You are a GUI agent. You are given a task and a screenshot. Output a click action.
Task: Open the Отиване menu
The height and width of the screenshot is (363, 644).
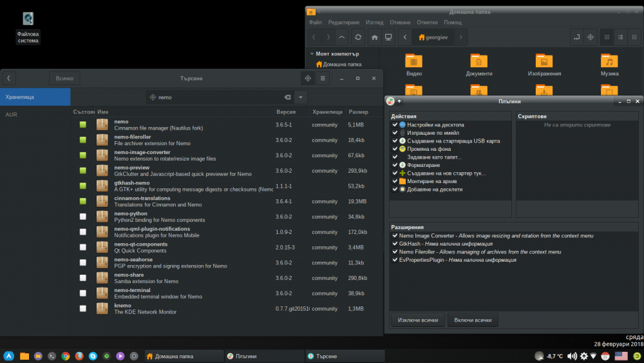pos(400,22)
